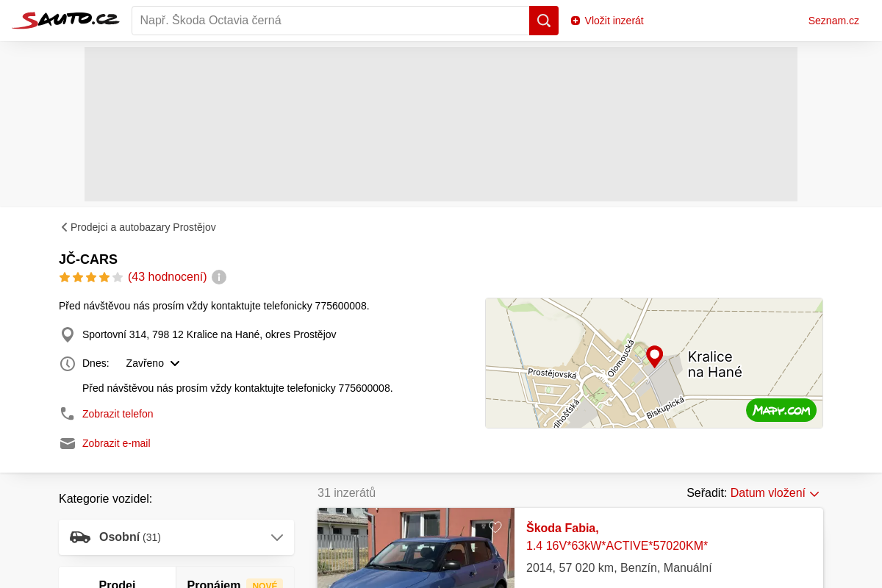882x588 pixels.
Task: Click the location pin icon by the address
Action: click(x=68, y=335)
